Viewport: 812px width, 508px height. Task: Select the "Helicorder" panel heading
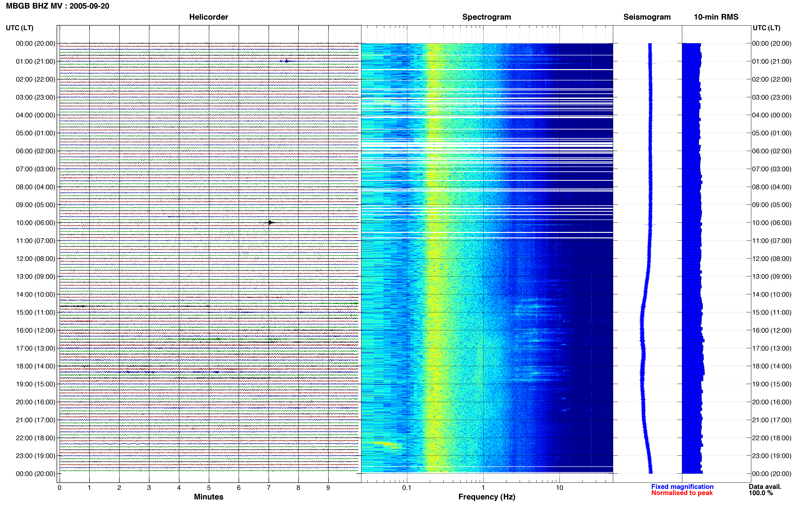[x=209, y=17]
